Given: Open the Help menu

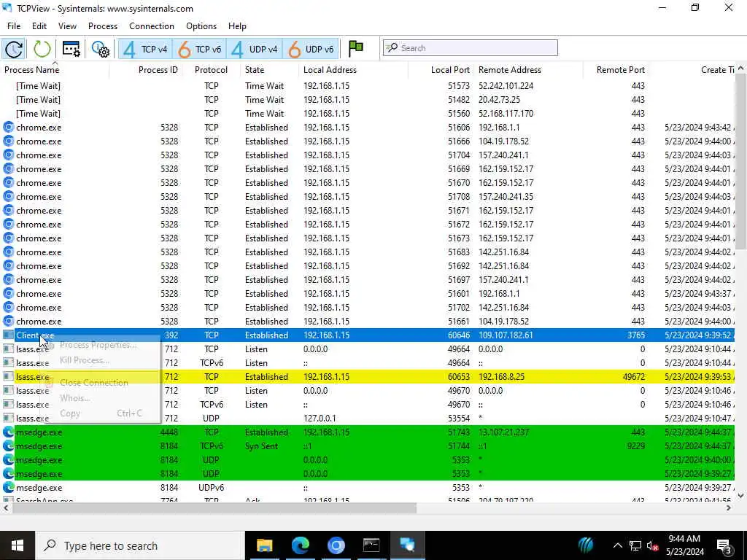Looking at the screenshot, I should pyautogui.click(x=237, y=26).
